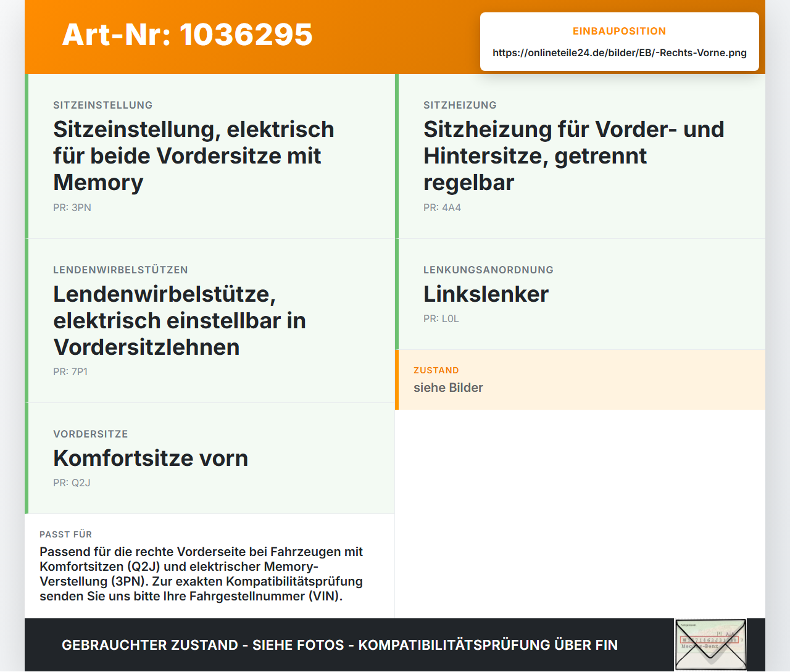Image resolution: width=790 pixels, height=672 pixels.
Task: Click the PR: 7P1 code
Action: 70,371
